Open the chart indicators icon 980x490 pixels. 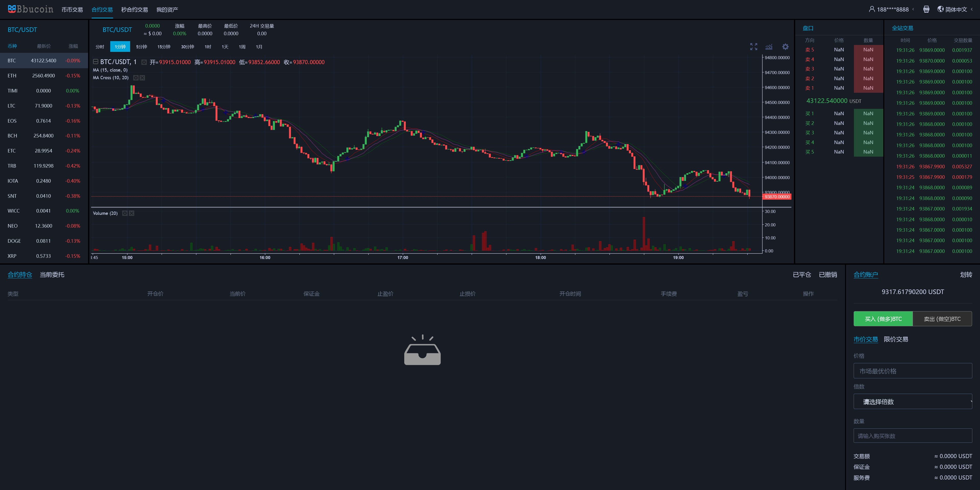[769, 46]
